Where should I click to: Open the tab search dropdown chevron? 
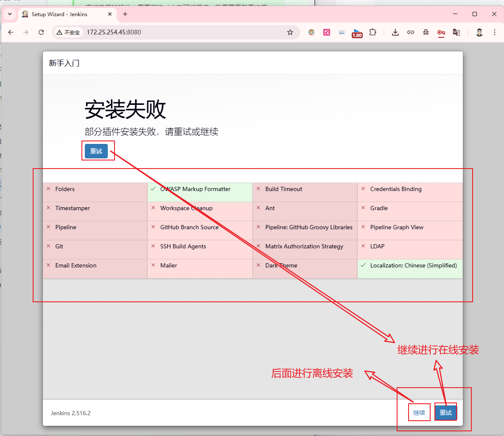pyautogui.click(x=10, y=14)
